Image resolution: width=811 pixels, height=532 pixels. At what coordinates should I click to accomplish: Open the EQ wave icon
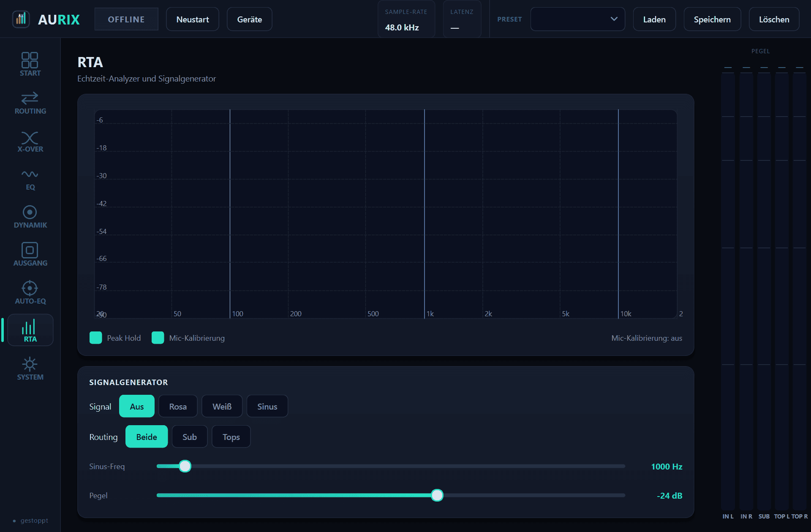click(30, 174)
